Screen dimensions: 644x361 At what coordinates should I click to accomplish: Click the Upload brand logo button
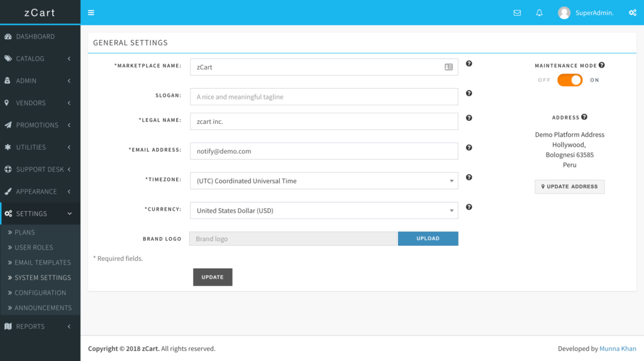click(x=428, y=238)
